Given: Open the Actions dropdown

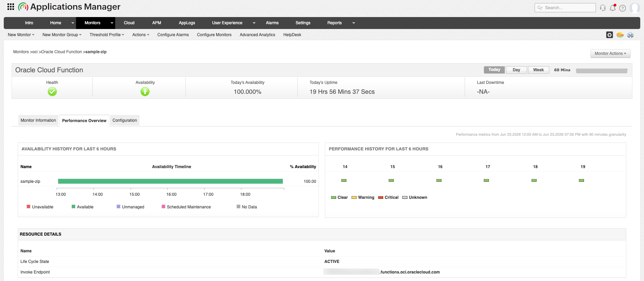Looking at the screenshot, I should click(x=141, y=35).
